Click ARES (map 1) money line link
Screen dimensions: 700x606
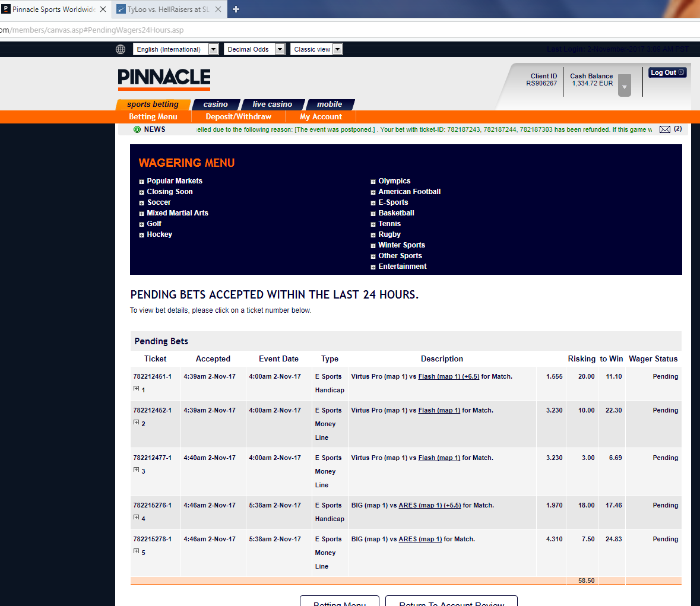[x=420, y=539]
